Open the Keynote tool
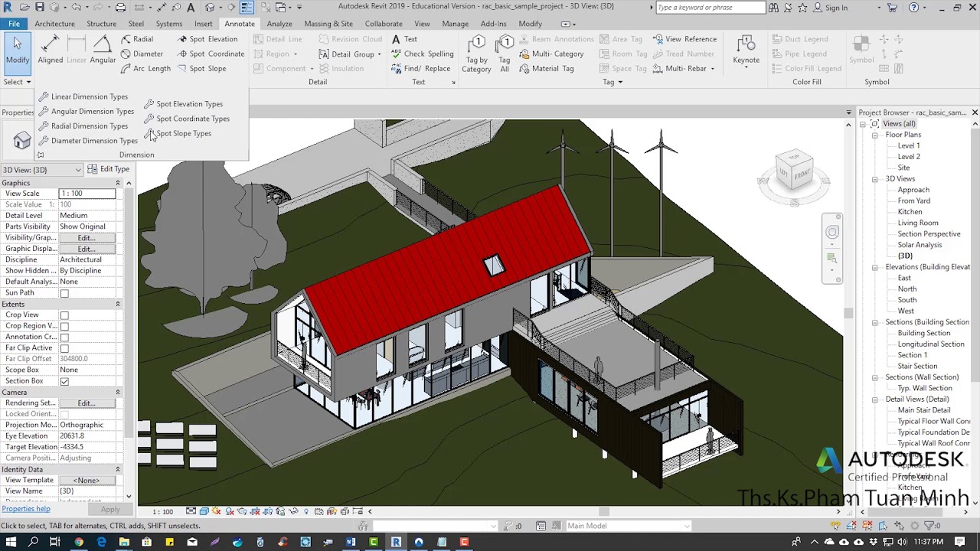The height and width of the screenshot is (551, 980). point(746,51)
